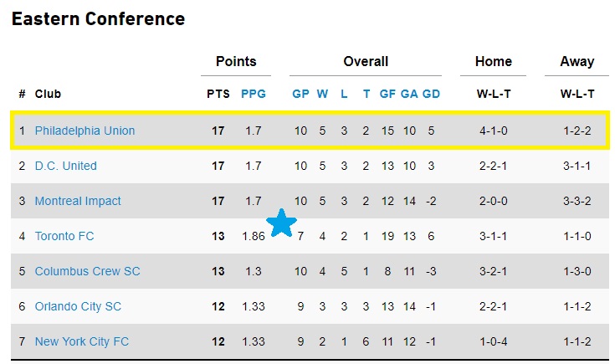Screen dimensions: 615x364
Task: Sort table by GD column
Action: point(431,94)
